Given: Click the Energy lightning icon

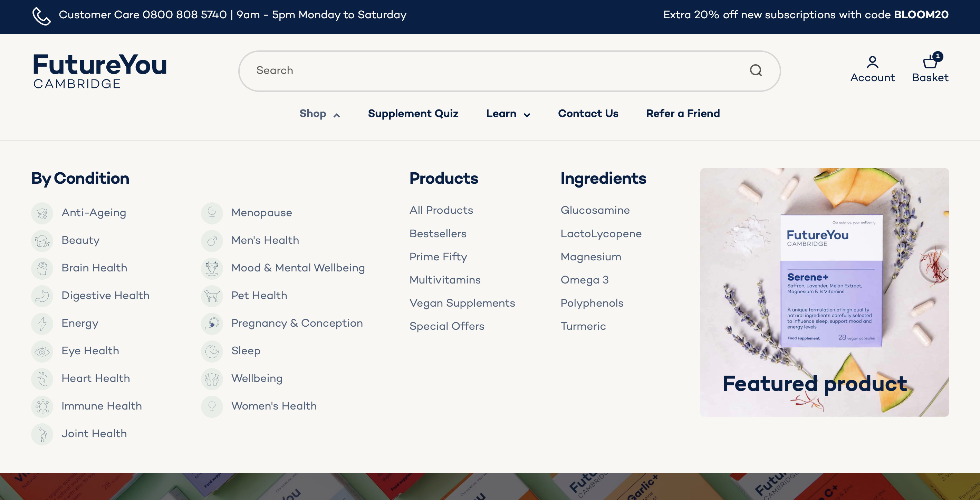Looking at the screenshot, I should pyautogui.click(x=42, y=324).
